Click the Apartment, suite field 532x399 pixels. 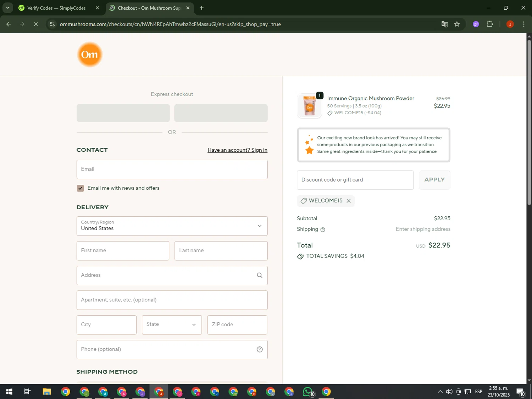[x=172, y=300]
